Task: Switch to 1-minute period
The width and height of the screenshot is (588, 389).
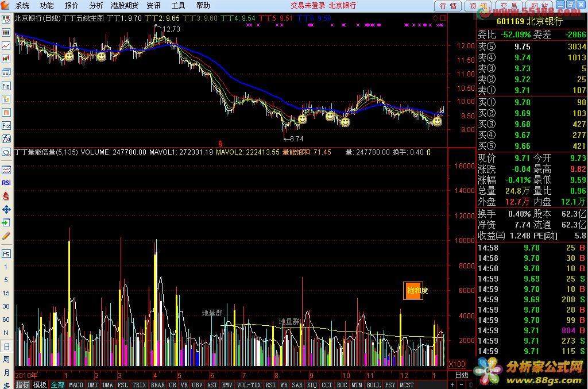Action: tap(6, 267)
